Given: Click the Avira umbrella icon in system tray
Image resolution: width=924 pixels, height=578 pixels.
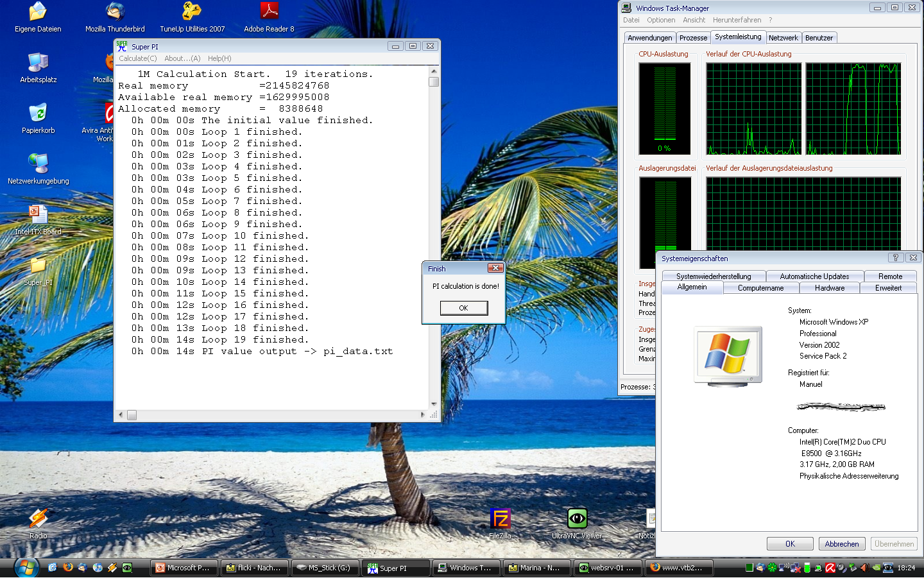Looking at the screenshot, I should tap(830, 568).
